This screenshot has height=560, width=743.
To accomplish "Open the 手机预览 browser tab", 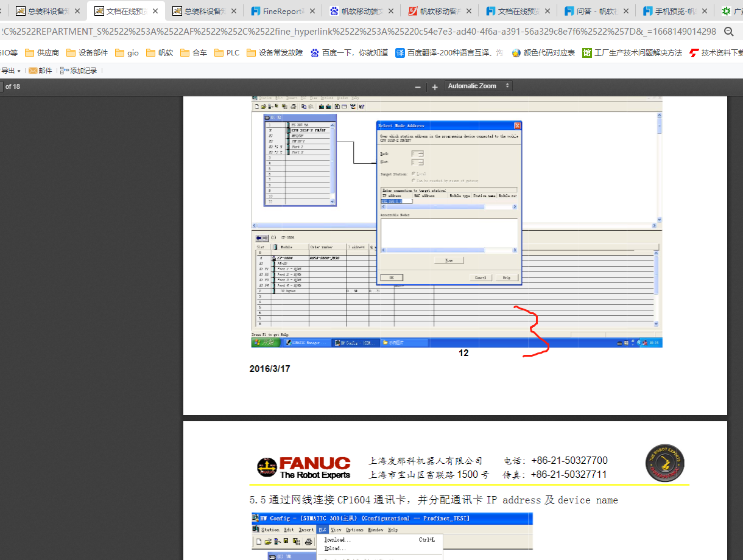I will (x=675, y=11).
